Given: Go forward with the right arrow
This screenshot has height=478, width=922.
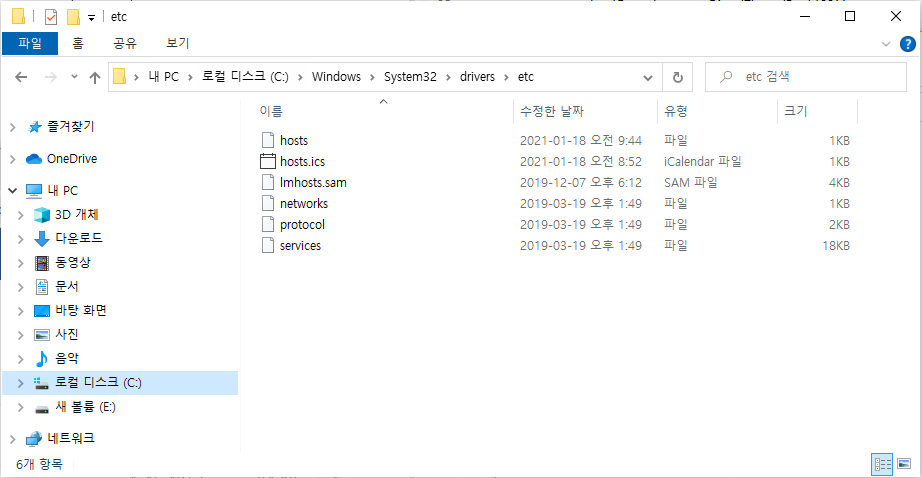Looking at the screenshot, I should click(51, 77).
